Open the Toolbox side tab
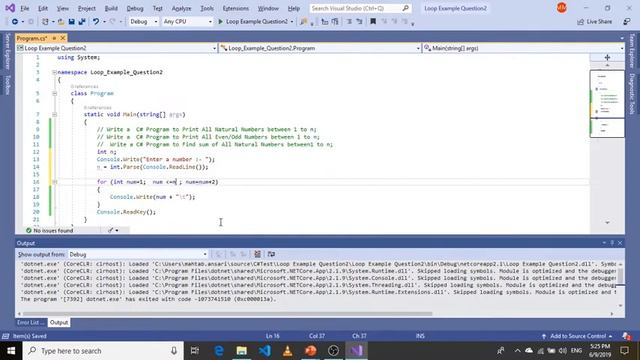The image size is (640, 360). click(7, 85)
